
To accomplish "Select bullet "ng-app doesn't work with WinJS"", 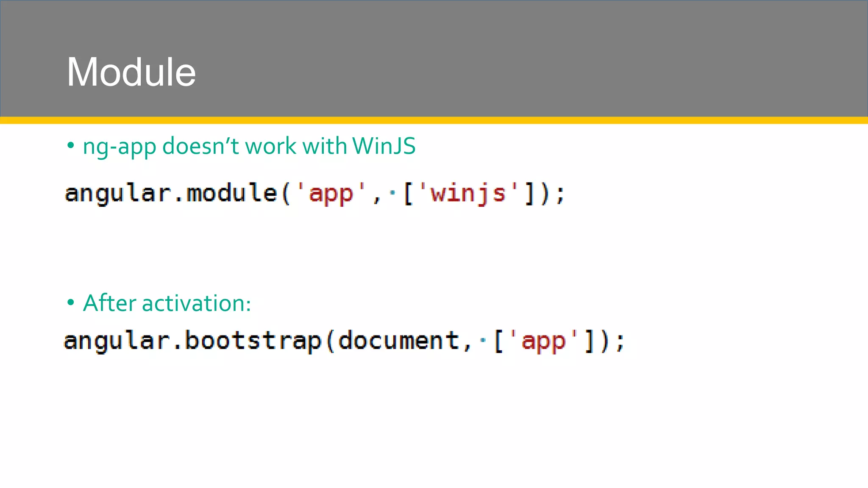I will [x=249, y=147].
